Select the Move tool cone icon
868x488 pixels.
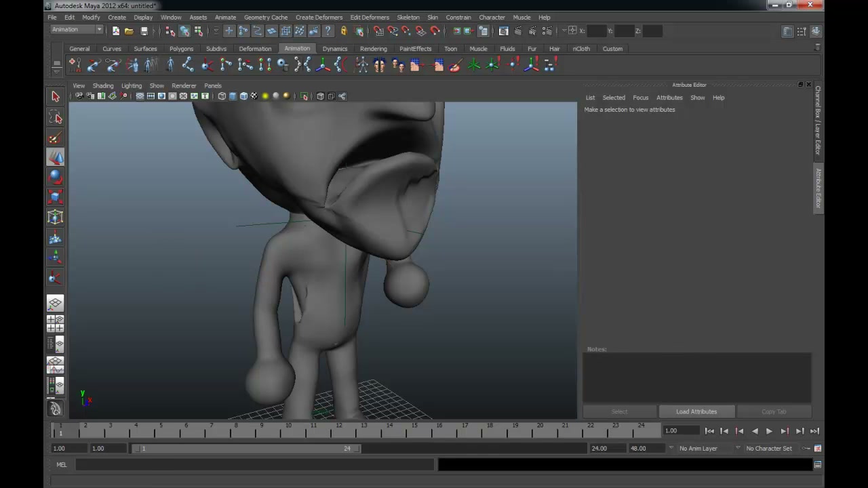pyautogui.click(x=56, y=157)
